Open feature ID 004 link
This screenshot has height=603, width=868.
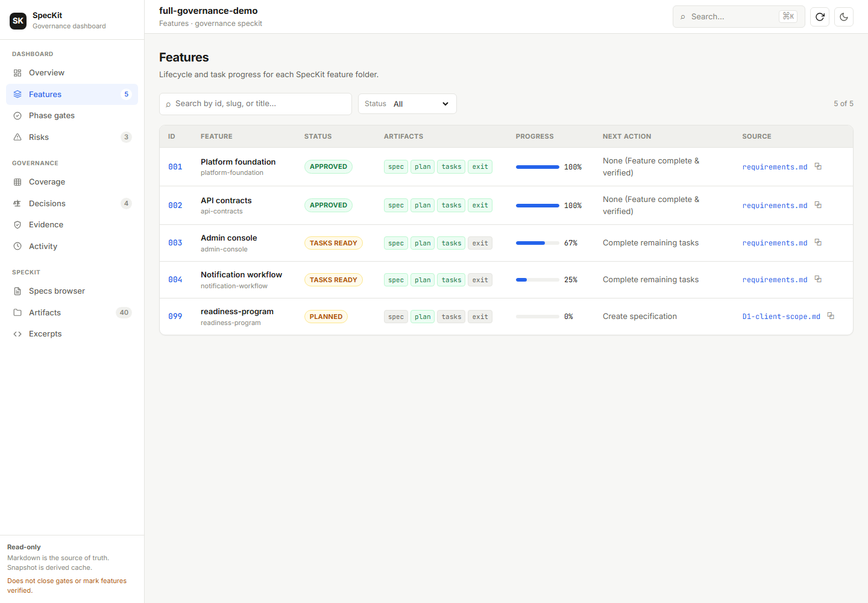(175, 280)
